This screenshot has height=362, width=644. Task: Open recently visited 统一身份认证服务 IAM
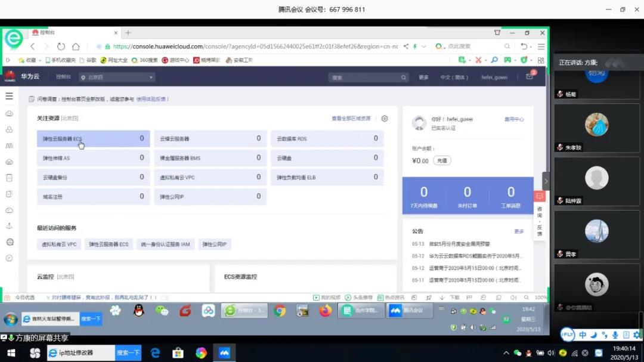pos(165,244)
